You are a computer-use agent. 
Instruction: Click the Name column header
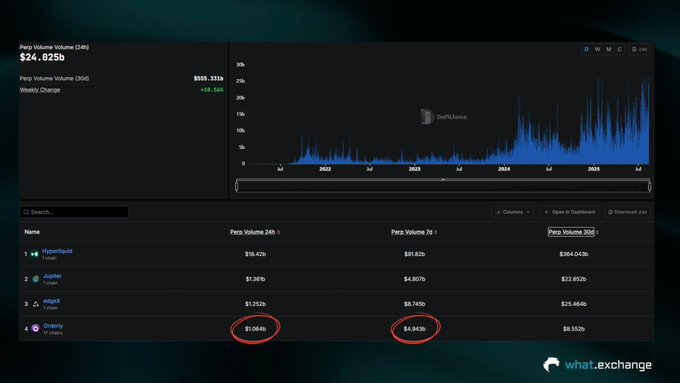pos(32,232)
